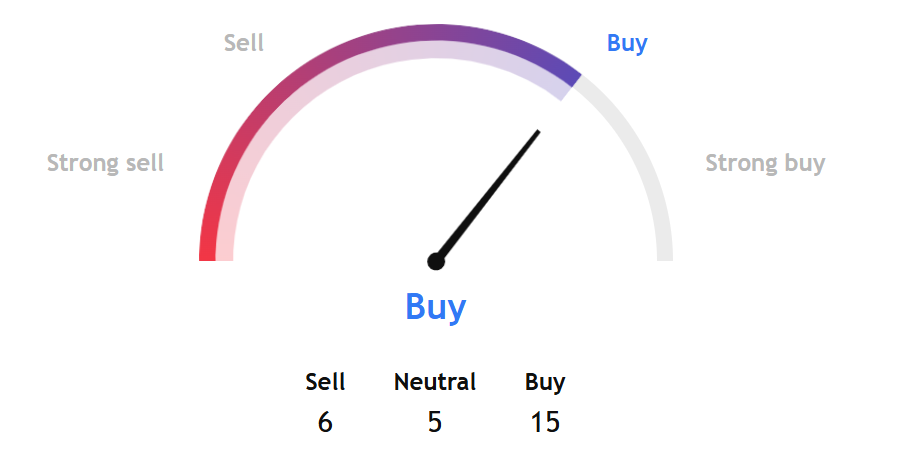Click the black needle pivot dot

[436, 261]
